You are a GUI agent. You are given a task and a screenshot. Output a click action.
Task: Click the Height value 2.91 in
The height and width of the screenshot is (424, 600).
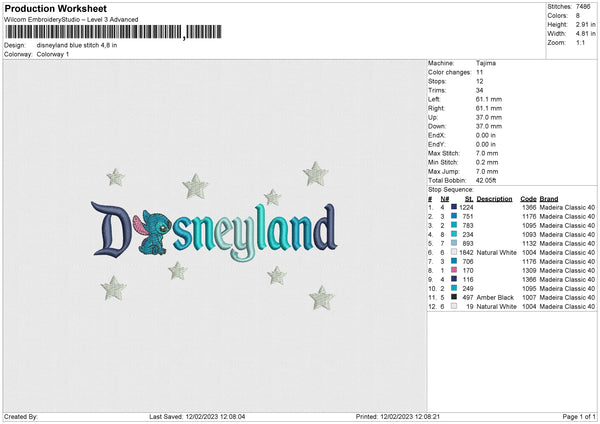tap(585, 24)
